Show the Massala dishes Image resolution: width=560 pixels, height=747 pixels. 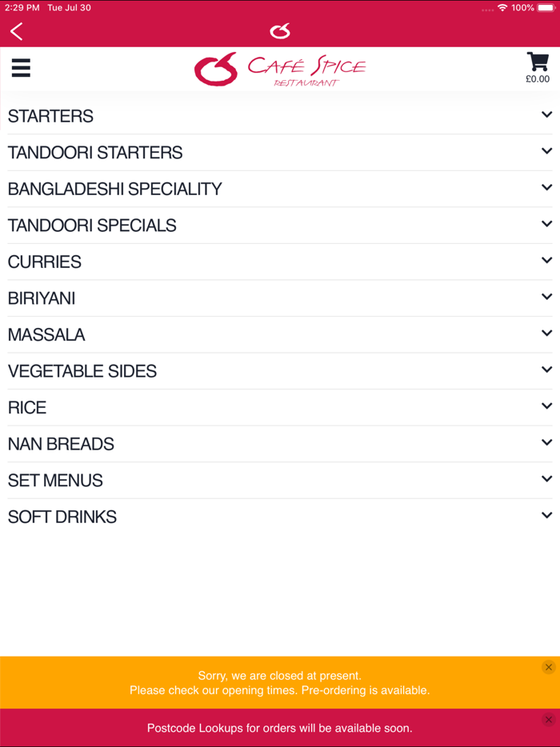[46, 335]
